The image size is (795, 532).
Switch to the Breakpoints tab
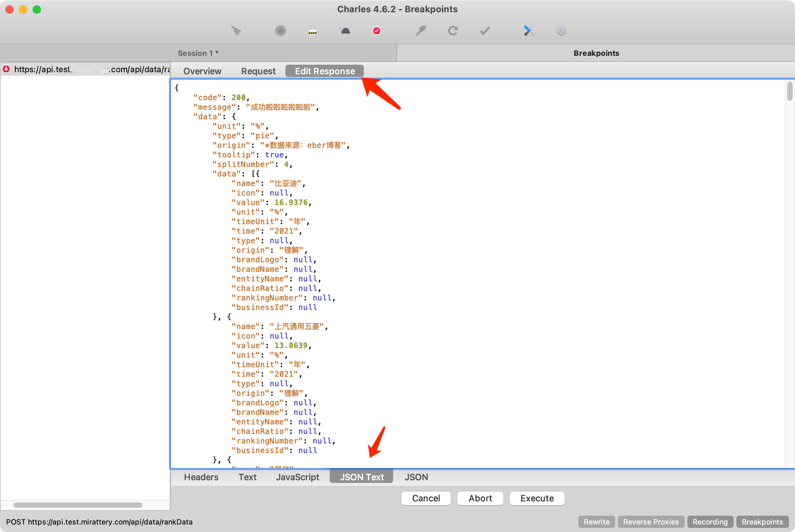tap(596, 53)
